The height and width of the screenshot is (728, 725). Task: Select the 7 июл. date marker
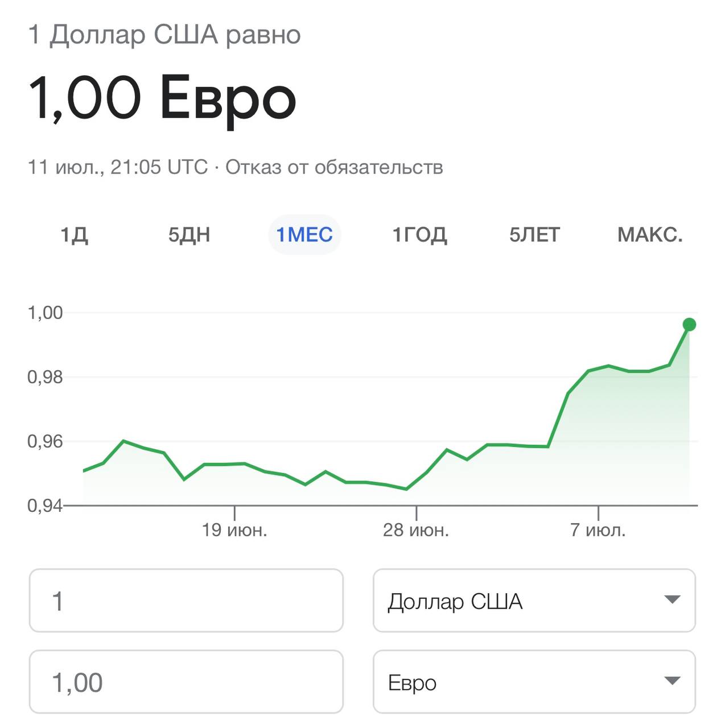click(598, 530)
